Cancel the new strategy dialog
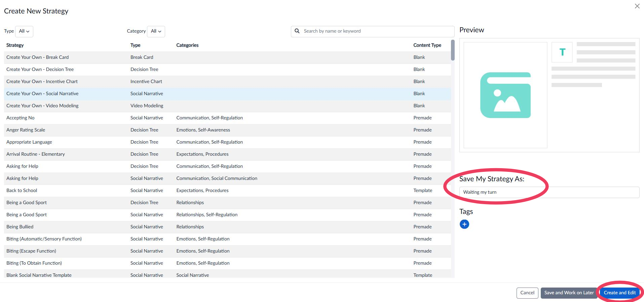Viewport: 644px width, 302px height. [527, 293]
